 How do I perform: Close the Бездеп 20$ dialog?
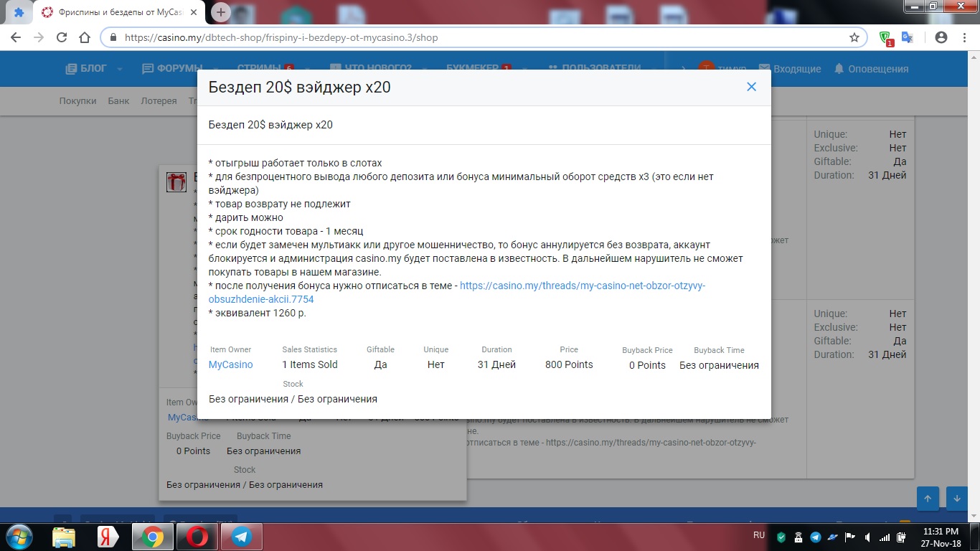click(751, 87)
